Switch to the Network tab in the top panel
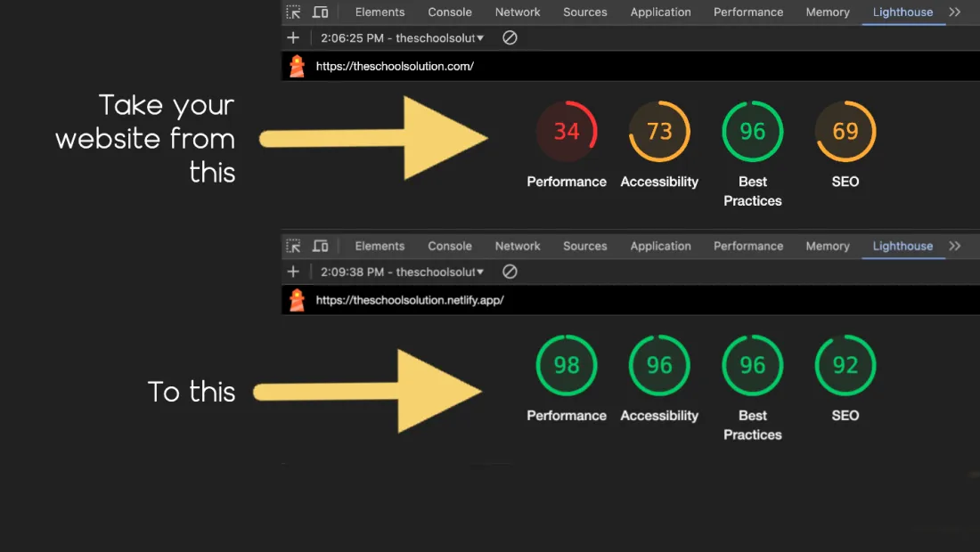 pyautogui.click(x=518, y=12)
